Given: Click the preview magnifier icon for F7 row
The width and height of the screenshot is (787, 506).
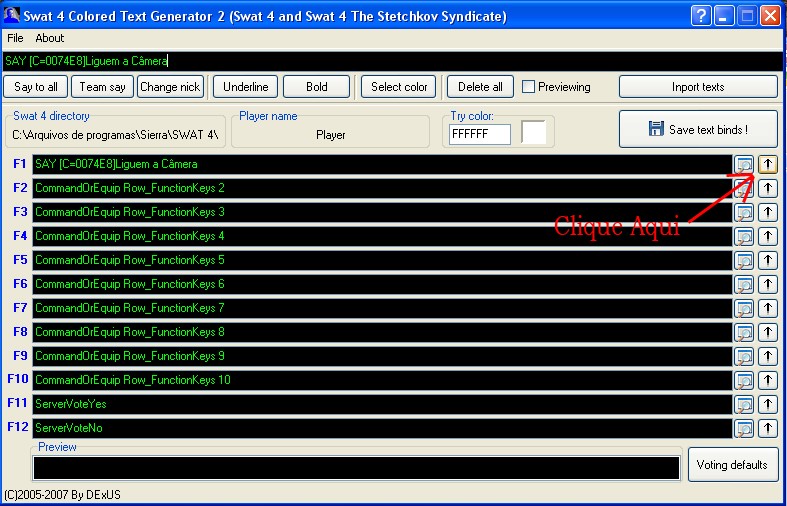Looking at the screenshot, I should click(744, 308).
